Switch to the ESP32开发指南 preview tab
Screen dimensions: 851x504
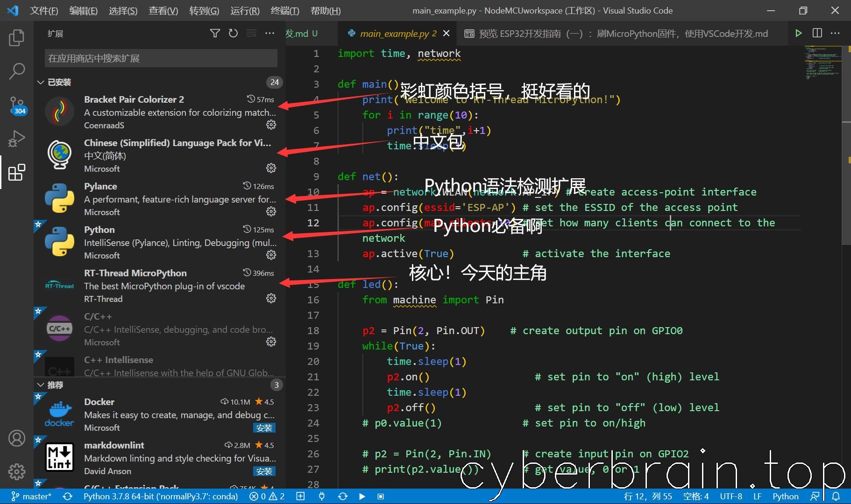[x=617, y=34]
